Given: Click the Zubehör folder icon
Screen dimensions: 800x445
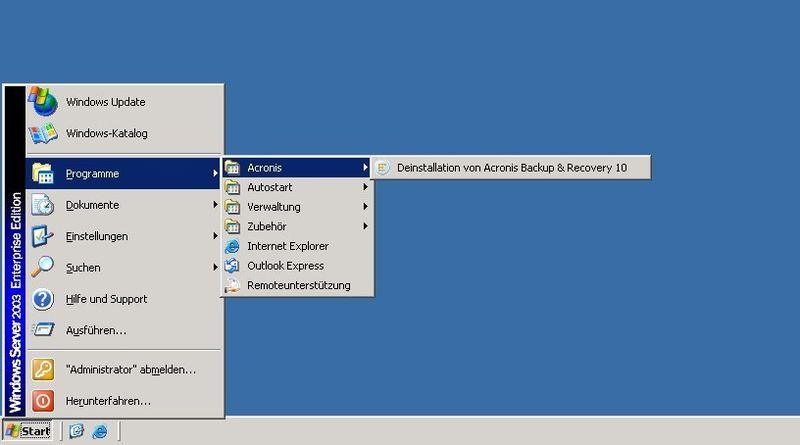Looking at the screenshot, I should pos(233,226).
